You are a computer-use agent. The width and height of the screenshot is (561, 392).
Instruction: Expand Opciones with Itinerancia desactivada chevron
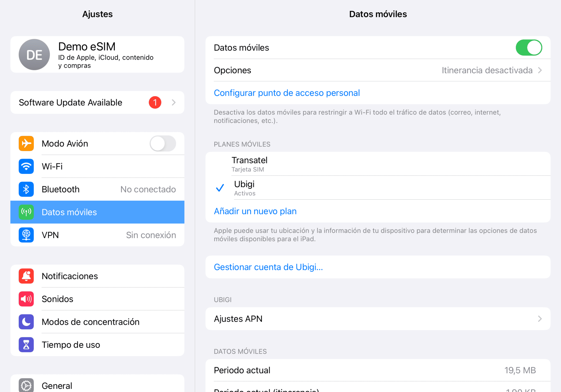(540, 70)
